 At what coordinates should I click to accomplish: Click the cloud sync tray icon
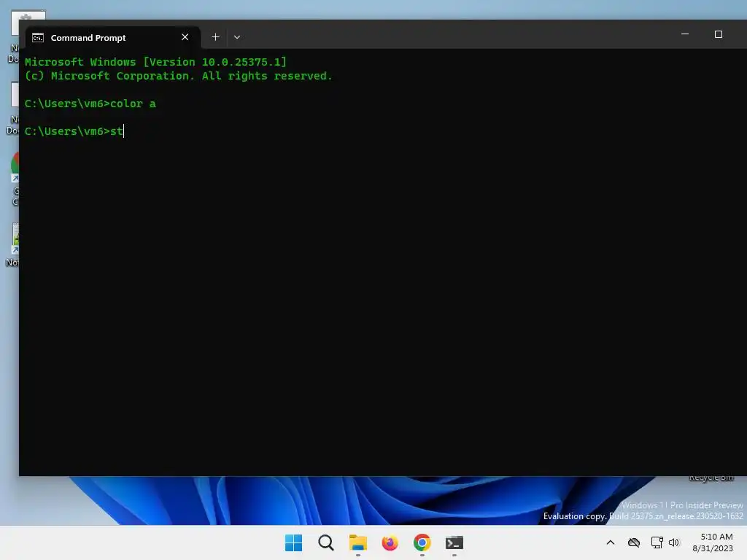[634, 542]
